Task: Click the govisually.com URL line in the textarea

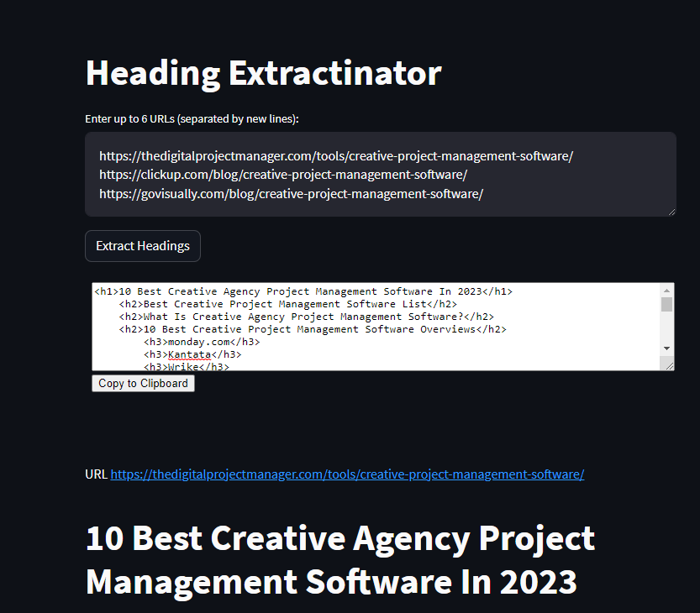Action: pos(290,193)
